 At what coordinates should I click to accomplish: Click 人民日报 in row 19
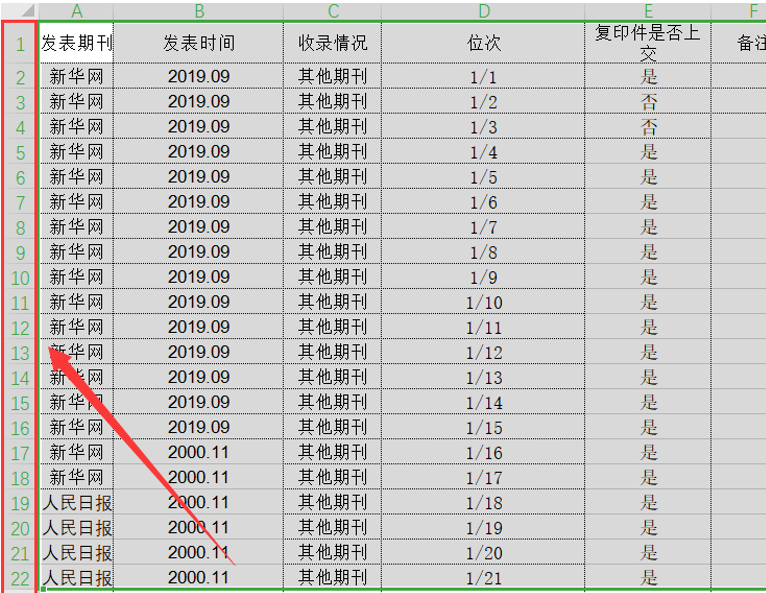77,503
